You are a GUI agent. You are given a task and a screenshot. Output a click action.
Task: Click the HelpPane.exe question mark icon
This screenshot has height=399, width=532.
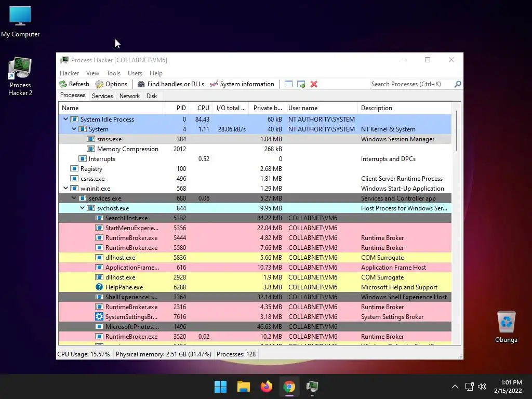[x=99, y=287]
